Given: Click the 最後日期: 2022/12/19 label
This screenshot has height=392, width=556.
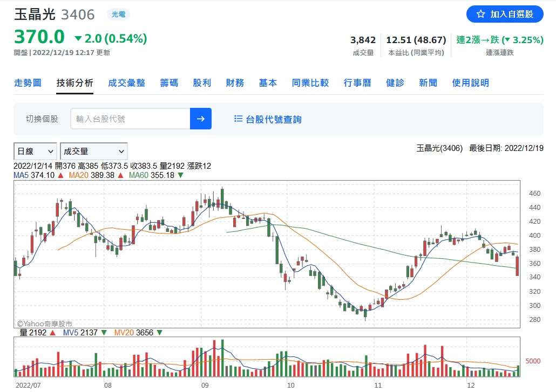Looking at the screenshot, I should (506, 148).
